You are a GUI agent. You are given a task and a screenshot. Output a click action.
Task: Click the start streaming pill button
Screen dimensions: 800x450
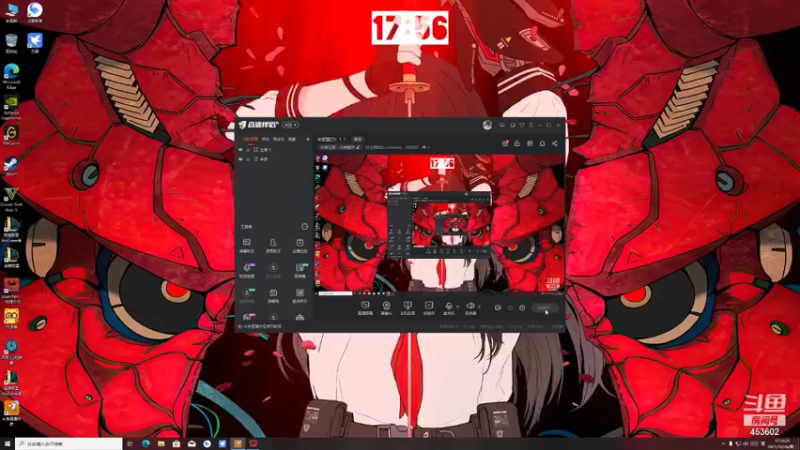[x=544, y=308]
